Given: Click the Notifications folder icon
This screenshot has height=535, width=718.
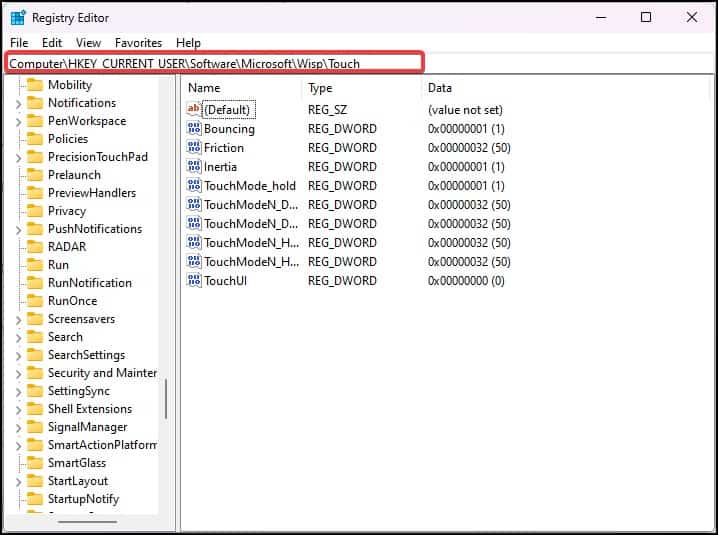Looking at the screenshot, I should (x=35, y=103).
